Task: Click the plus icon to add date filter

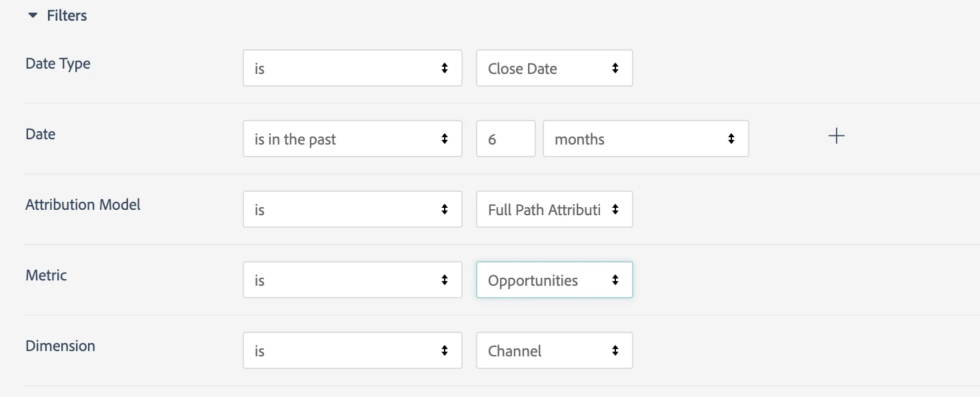Action: (836, 136)
